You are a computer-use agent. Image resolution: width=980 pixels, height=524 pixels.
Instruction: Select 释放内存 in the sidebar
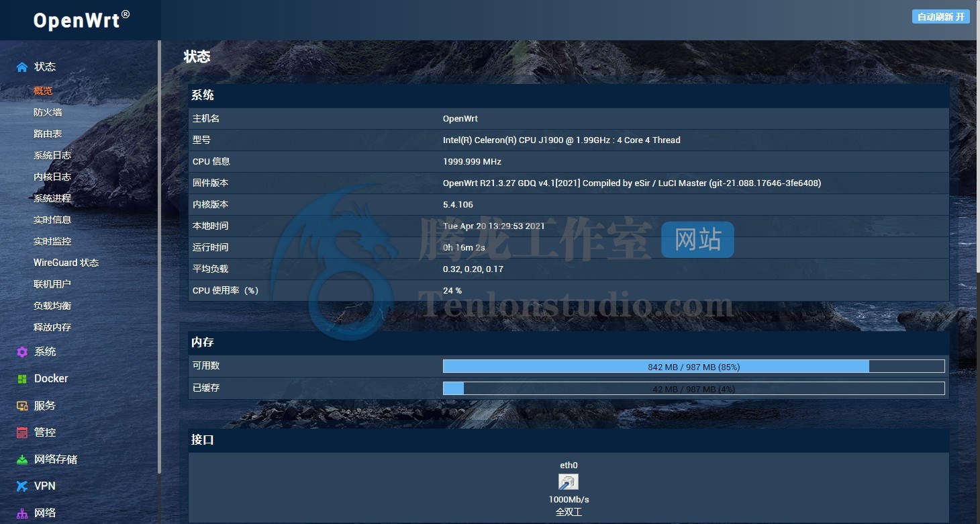pos(52,327)
